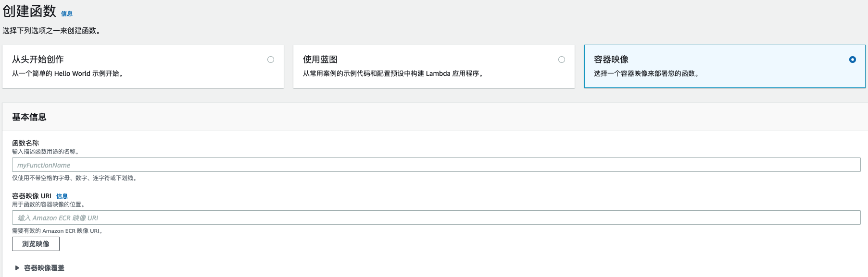
Task: Click 选择一个容器映像来部署您的函数 description text
Action: click(646, 73)
